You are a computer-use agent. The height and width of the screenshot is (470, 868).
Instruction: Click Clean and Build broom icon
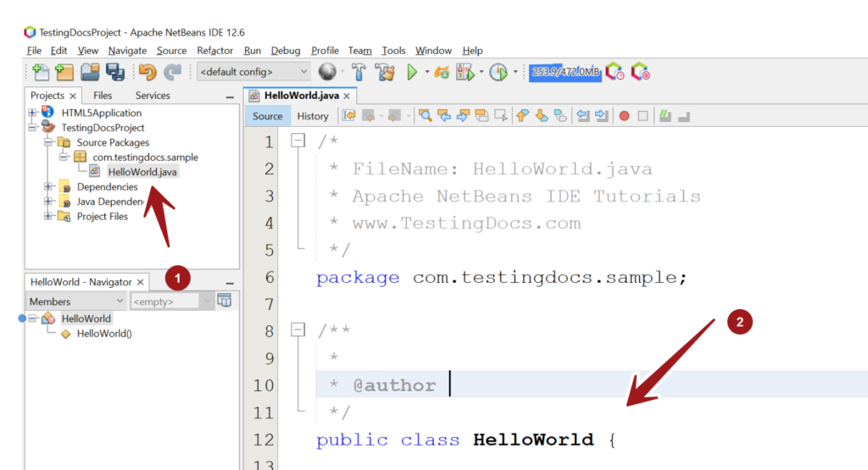386,73
